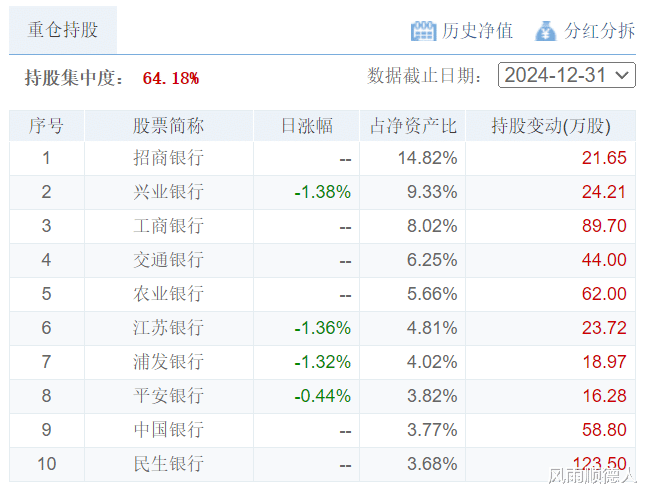Click the row number 5 cell
This screenshot has height=497, width=647.
coord(47,294)
